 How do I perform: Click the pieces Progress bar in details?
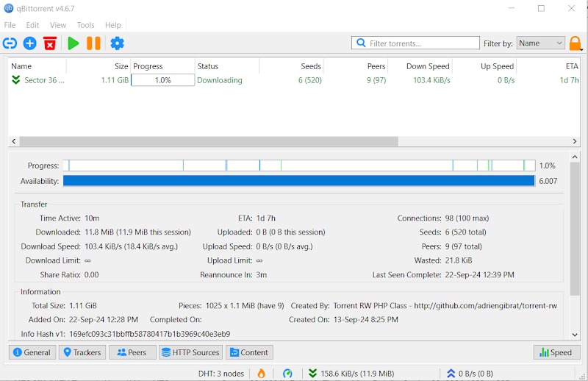(x=299, y=165)
